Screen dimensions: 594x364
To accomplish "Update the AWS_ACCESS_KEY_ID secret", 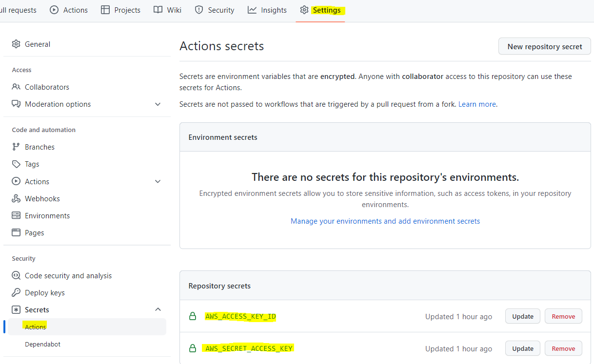I will (523, 316).
